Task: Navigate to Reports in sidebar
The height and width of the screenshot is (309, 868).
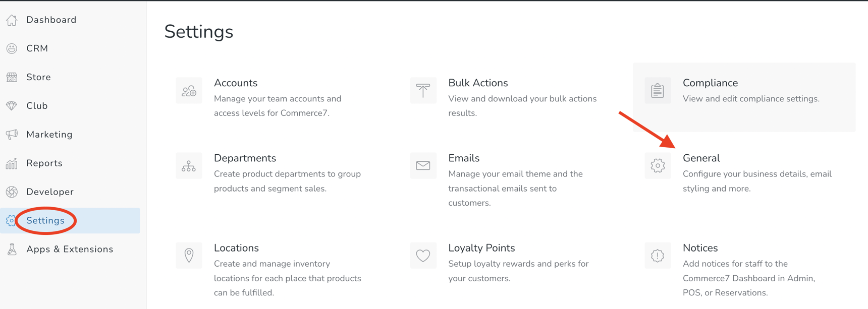Action: coord(44,163)
